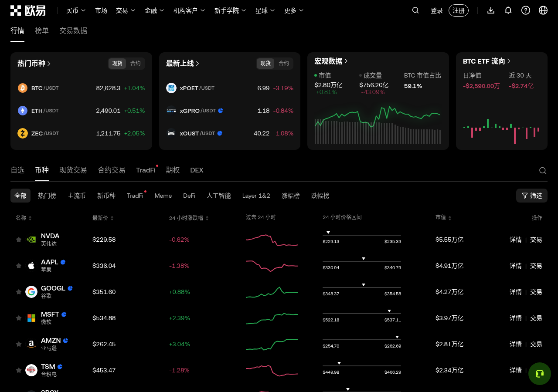The image size is (558, 392).
Task: Select 现货 in 最新上线 card
Action: (265, 64)
